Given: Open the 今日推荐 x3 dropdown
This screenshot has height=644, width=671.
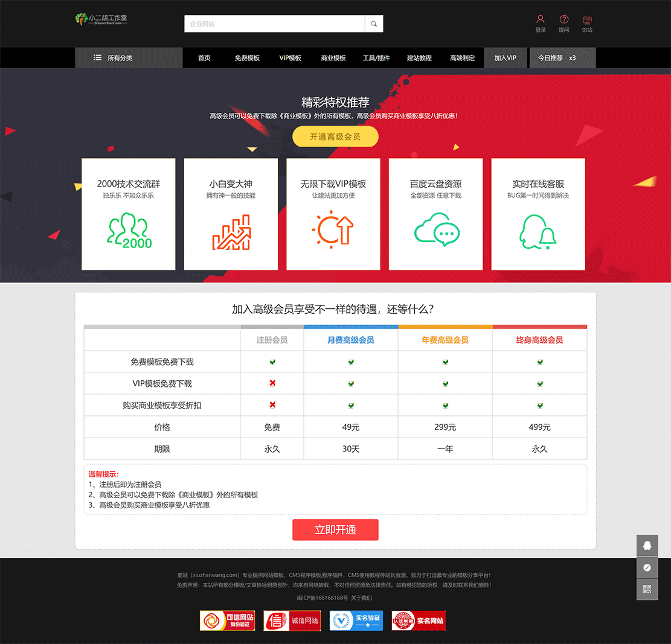Looking at the screenshot, I should (x=562, y=58).
